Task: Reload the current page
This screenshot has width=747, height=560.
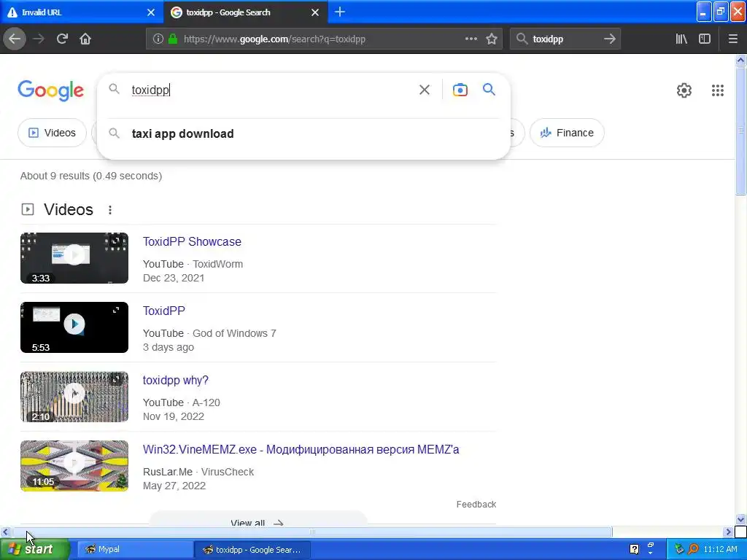Action: 62,39
